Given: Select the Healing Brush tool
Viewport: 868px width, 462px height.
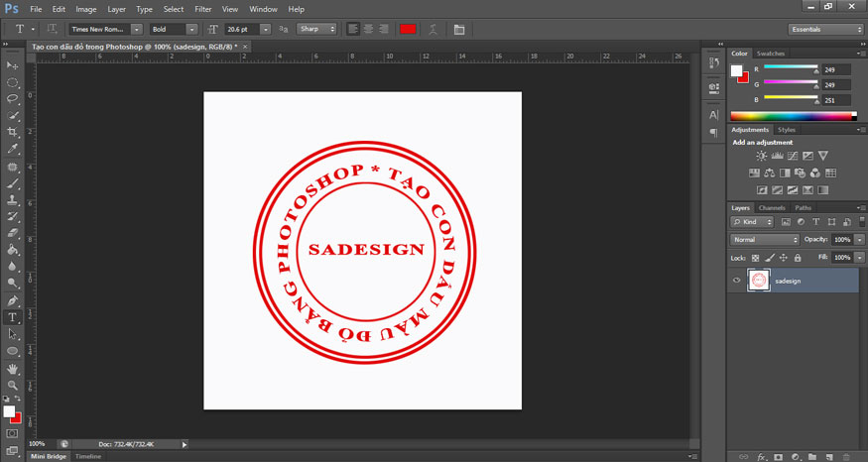Looking at the screenshot, I should coord(12,168).
